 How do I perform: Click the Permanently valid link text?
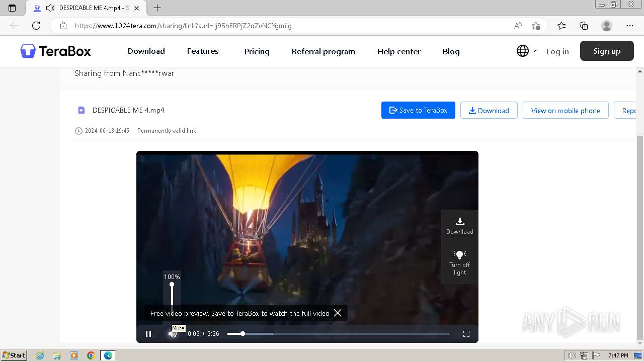pyautogui.click(x=167, y=131)
